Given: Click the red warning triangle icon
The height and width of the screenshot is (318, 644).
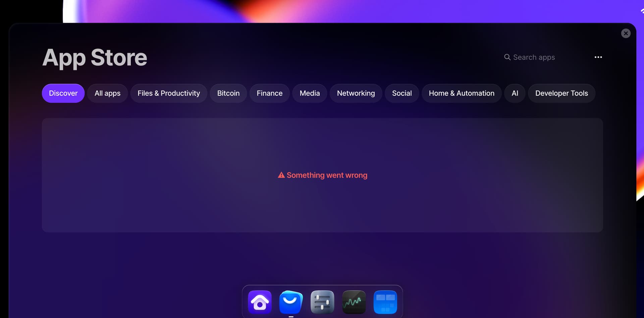Looking at the screenshot, I should pos(281,175).
